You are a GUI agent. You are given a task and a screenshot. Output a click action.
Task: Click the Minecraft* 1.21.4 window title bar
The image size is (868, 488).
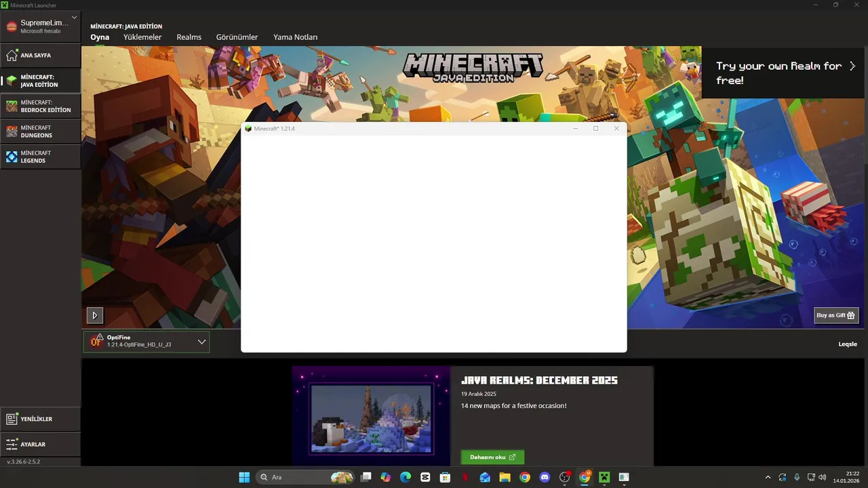click(x=434, y=129)
